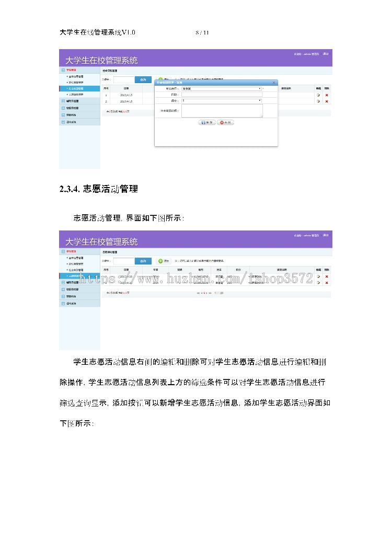Click the description textarea in the add dialog
Viewport: 392px width, 554px height.
[x=222, y=111]
